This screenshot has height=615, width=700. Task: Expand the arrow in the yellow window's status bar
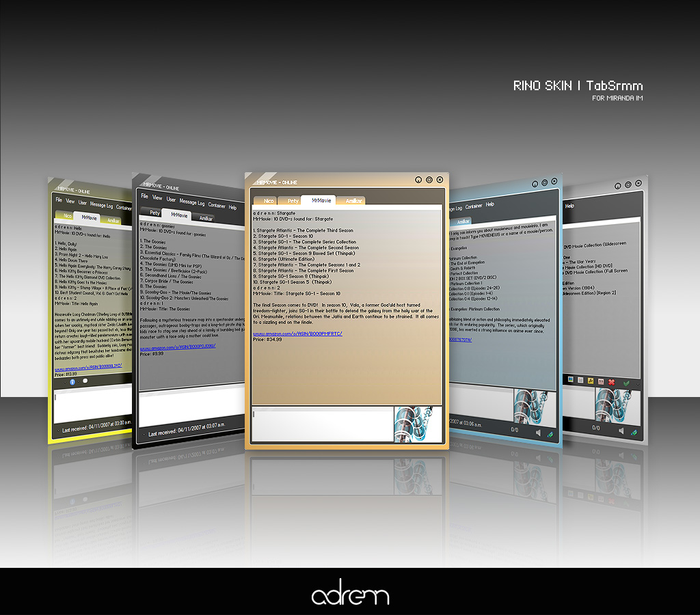tap(58, 430)
